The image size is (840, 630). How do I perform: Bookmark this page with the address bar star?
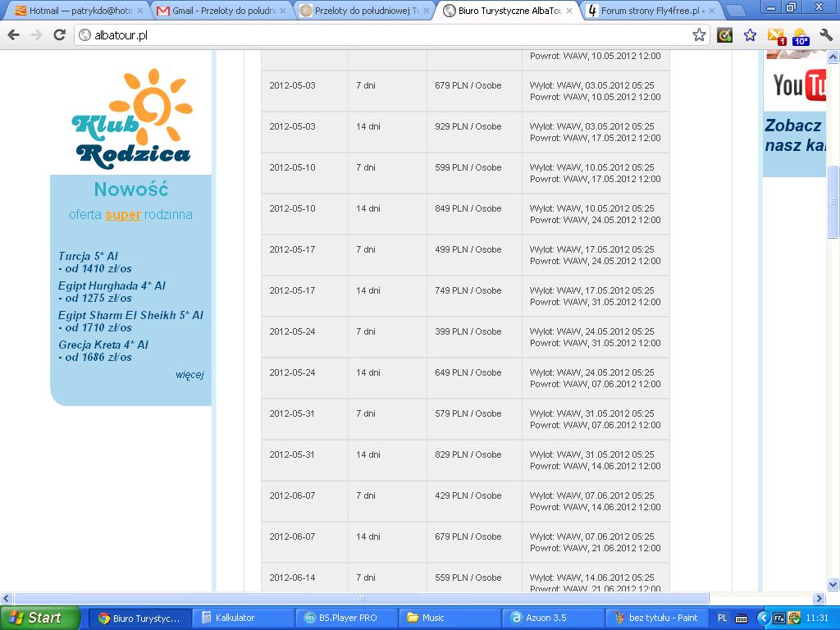tap(699, 35)
